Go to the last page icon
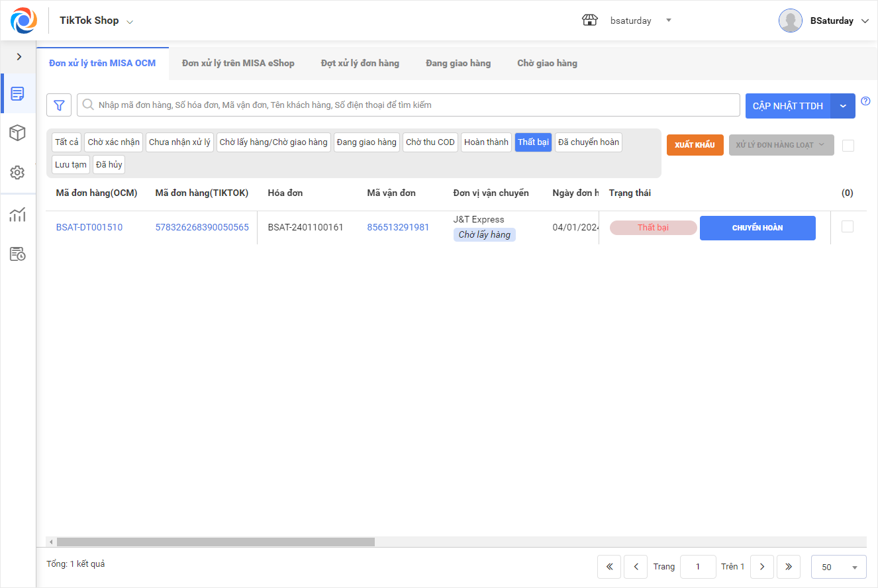878x588 pixels. tap(789, 567)
